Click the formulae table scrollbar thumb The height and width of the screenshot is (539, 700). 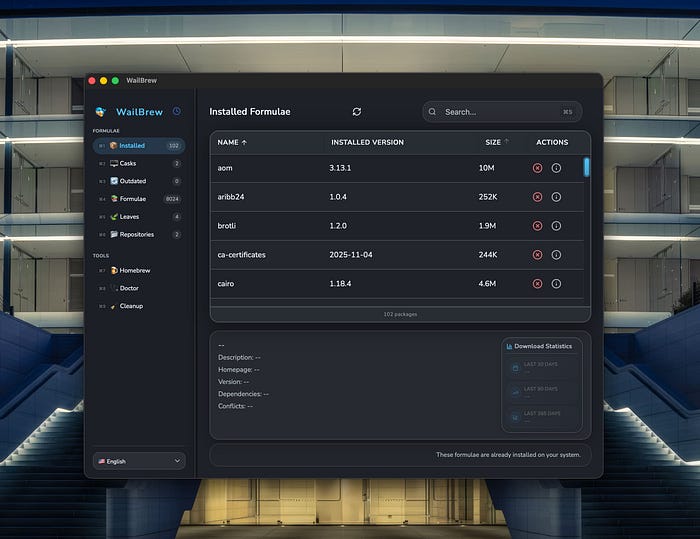pyautogui.click(x=587, y=167)
